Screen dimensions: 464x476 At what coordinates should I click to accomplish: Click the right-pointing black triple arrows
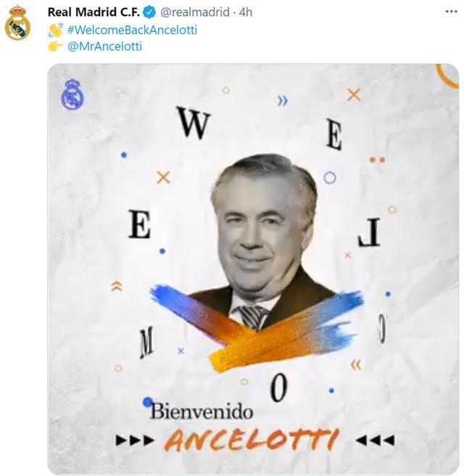click(x=135, y=440)
